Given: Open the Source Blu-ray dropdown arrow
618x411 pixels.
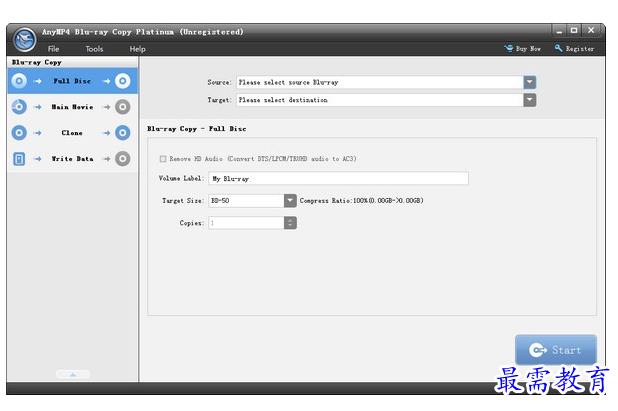Looking at the screenshot, I should (530, 82).
